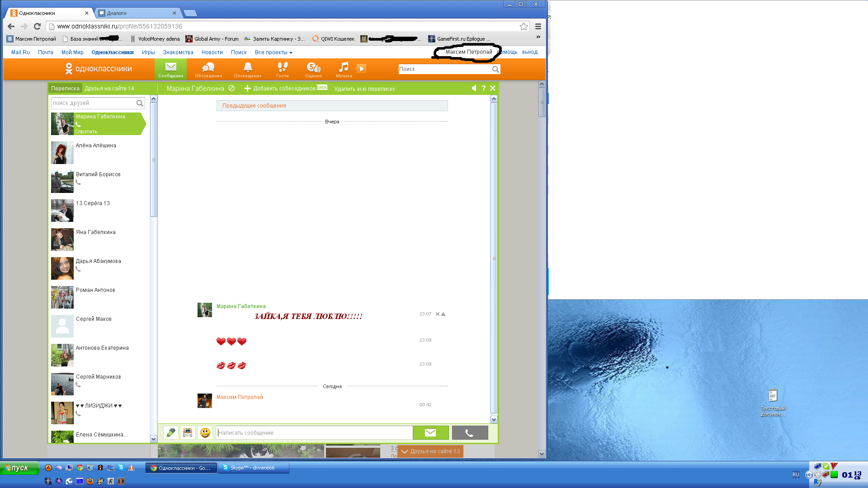The width and height of the screenshot is (868, 488).
Task: Click the Удалить всю переписку link
Action: 364,89
